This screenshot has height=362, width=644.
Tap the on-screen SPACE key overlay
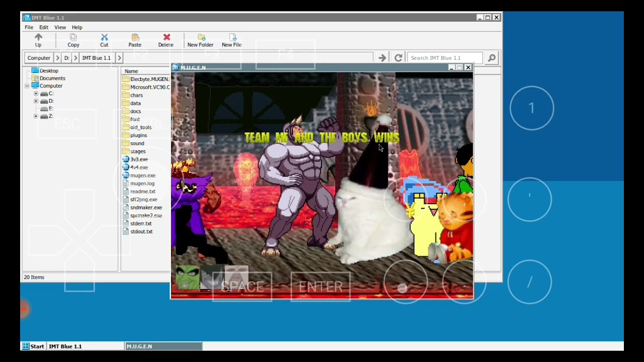click(242, 287)
